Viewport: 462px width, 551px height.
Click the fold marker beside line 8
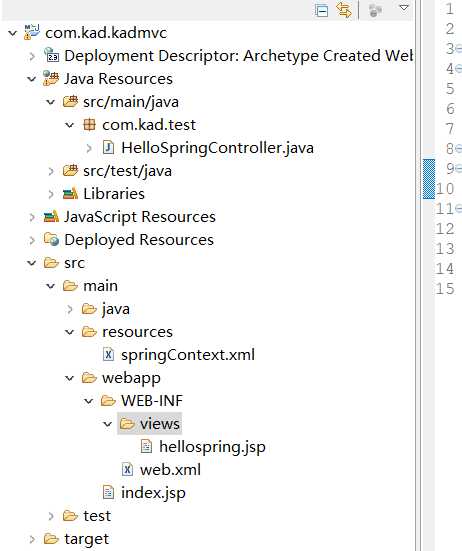coord(458,149)
